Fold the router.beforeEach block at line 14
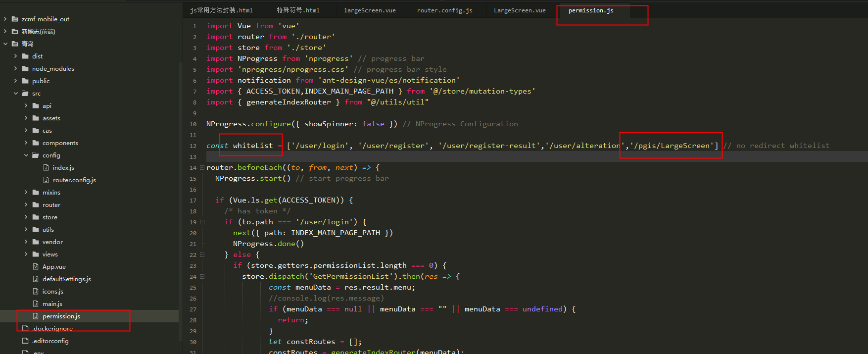Screen dimensions: 868x354 [x=202, y=167]
